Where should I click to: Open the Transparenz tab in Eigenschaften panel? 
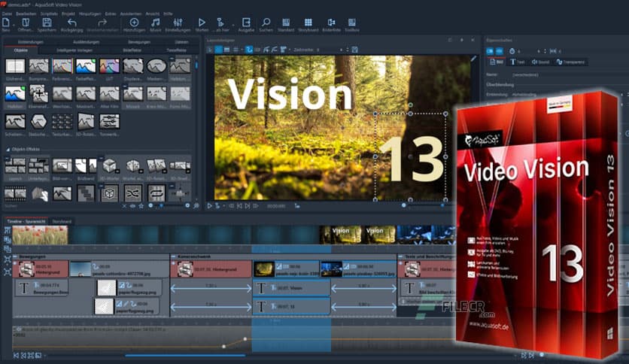(571, 62)
